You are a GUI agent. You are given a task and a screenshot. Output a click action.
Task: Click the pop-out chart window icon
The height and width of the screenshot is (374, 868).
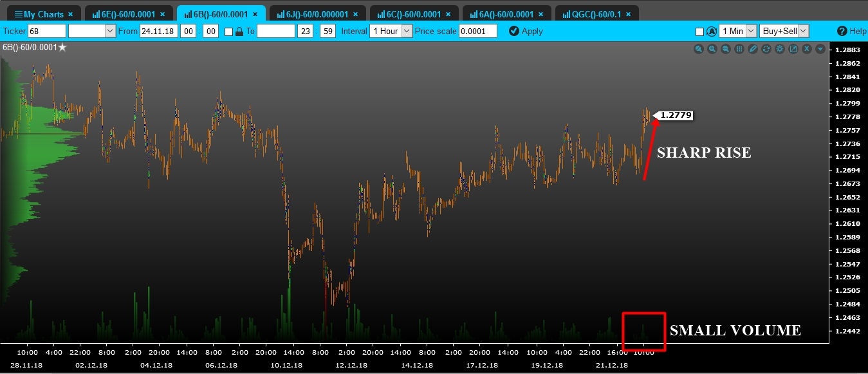point(793,49)
